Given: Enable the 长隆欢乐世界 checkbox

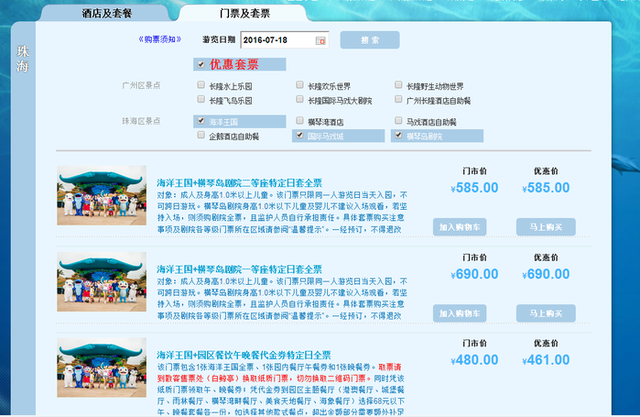Looking at the screenshot, I should [x=299, y=86].
